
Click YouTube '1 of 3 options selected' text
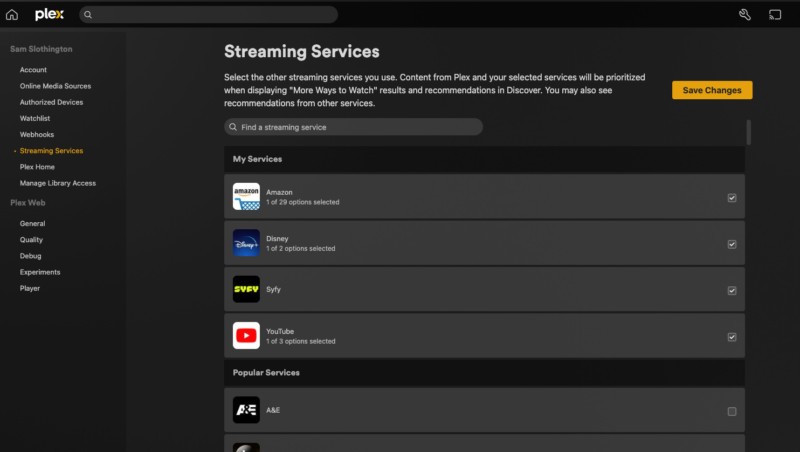click(301, 341)
